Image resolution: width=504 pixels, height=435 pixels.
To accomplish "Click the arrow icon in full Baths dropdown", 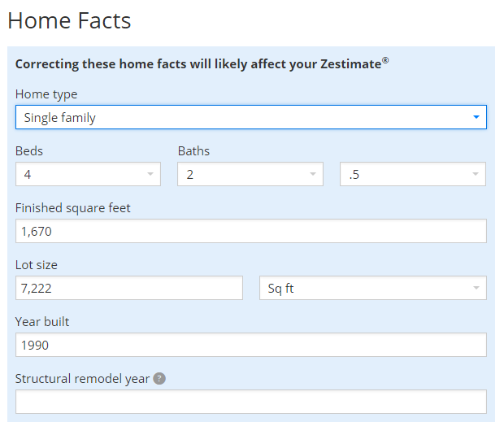I will tap(313, 174).
